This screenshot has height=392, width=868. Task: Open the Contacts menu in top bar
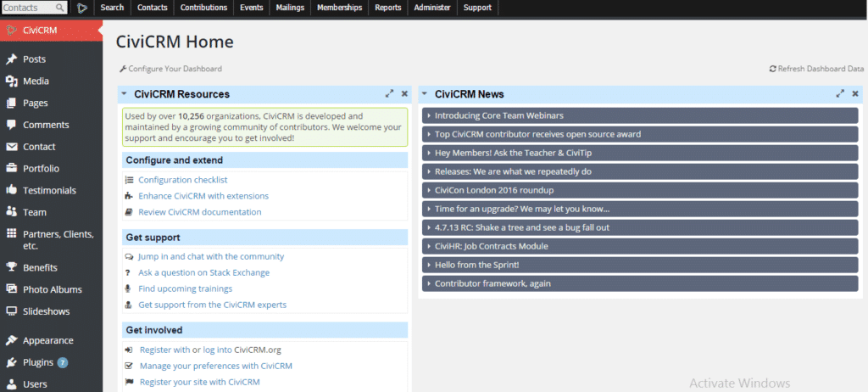pyautogui.click(x=153, y=8)
